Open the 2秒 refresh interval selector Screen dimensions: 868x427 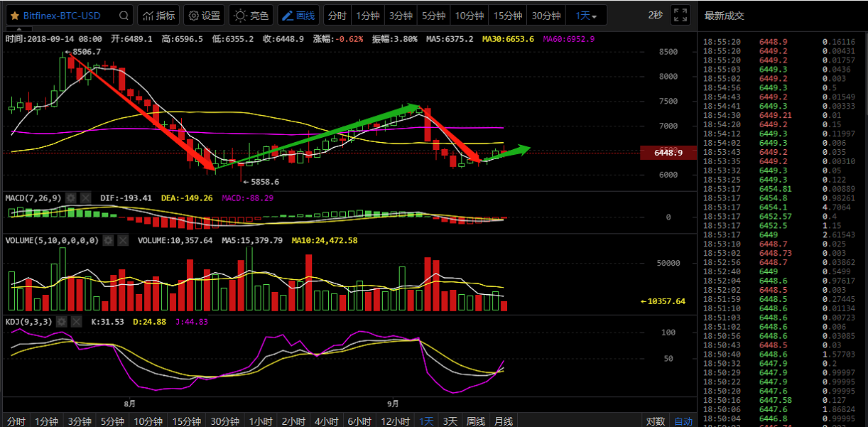click(x=655, y=16)
